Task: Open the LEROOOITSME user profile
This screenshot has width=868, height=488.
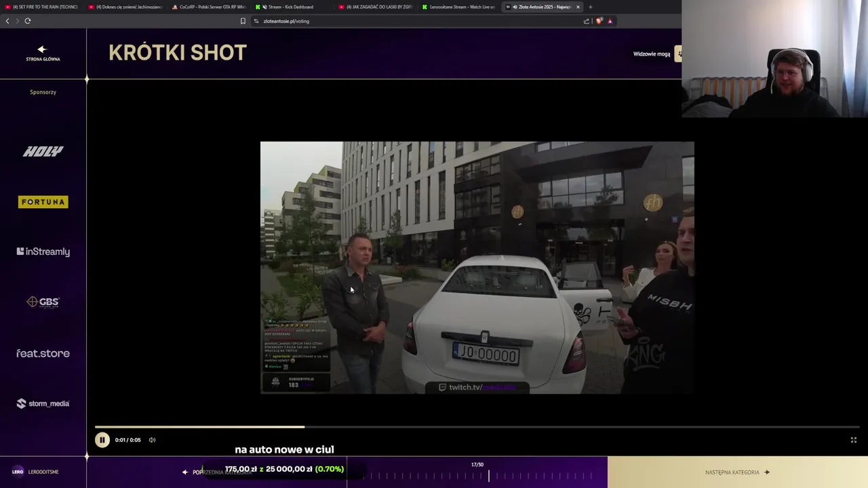Action: tap(35, 472)
